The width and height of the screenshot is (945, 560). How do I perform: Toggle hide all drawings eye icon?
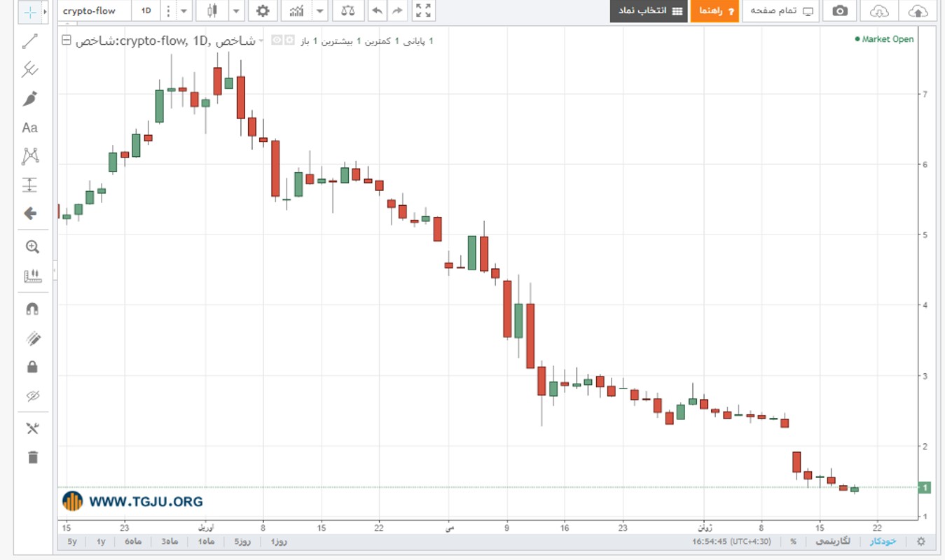[32, 396]
